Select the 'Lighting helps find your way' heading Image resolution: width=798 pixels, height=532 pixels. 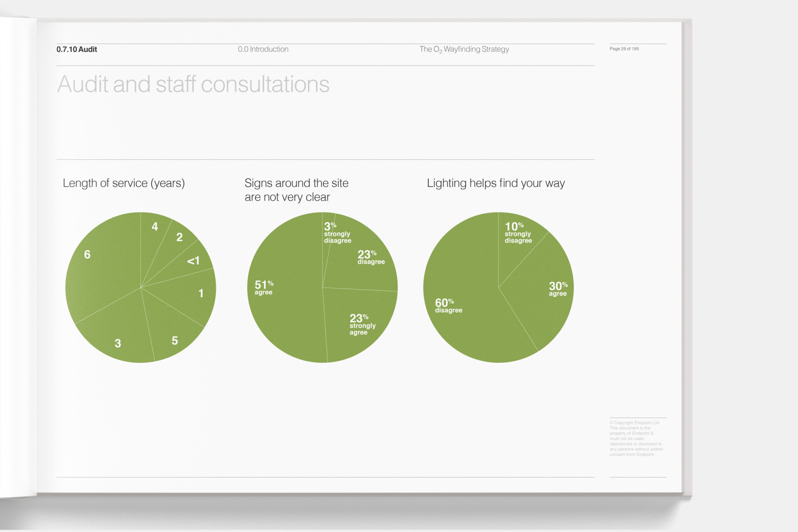point(496,183)
